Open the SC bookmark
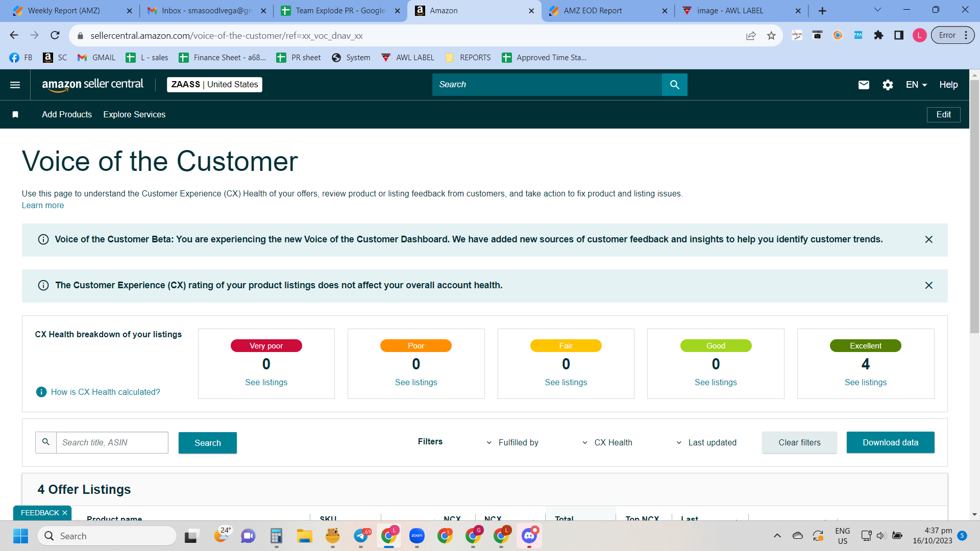This screenshot has height=551, width=980. tap(55, 58)
